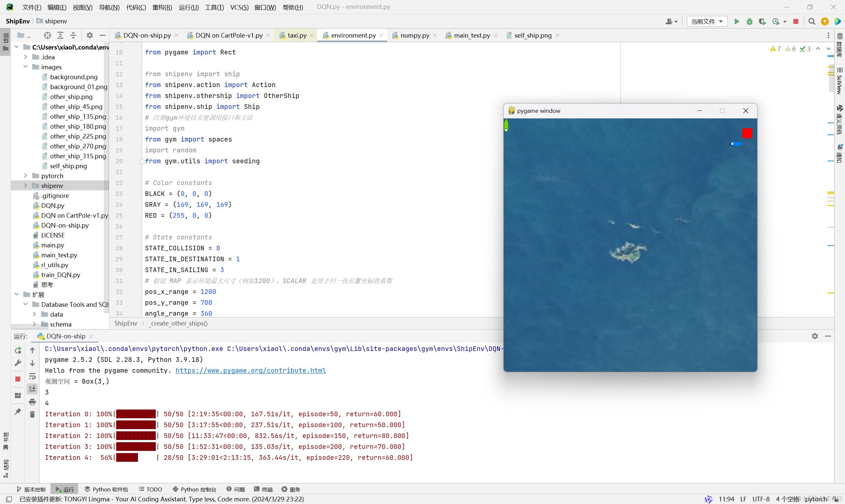This screenshot has height=504, width=845.
Task: Open Search Everywhere with the magnifier icon
Action: coord(811,21)
